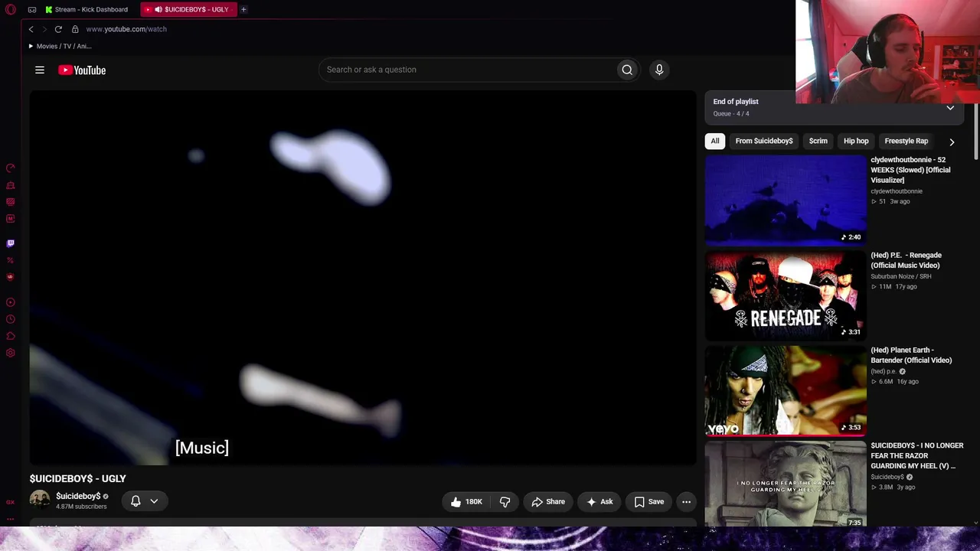Click the youtube.com/watch address bar
Viewport: 980px width, 551px height.
pos(126,29)
